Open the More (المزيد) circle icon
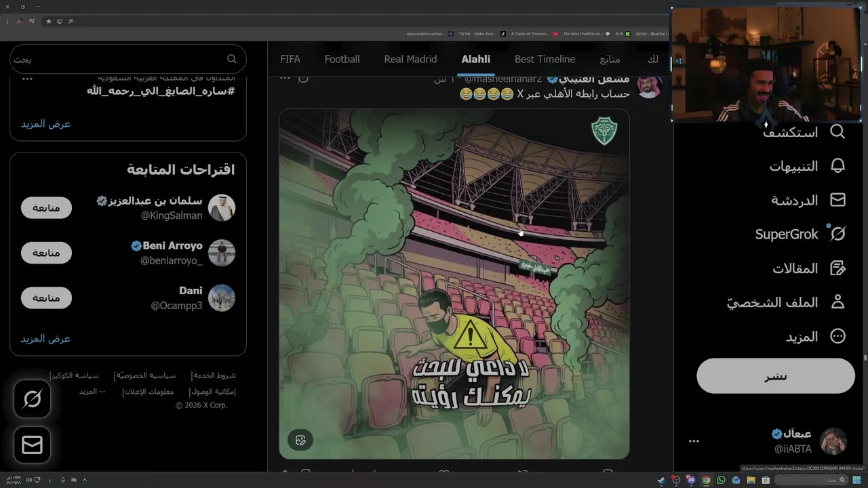 point(838,336)
